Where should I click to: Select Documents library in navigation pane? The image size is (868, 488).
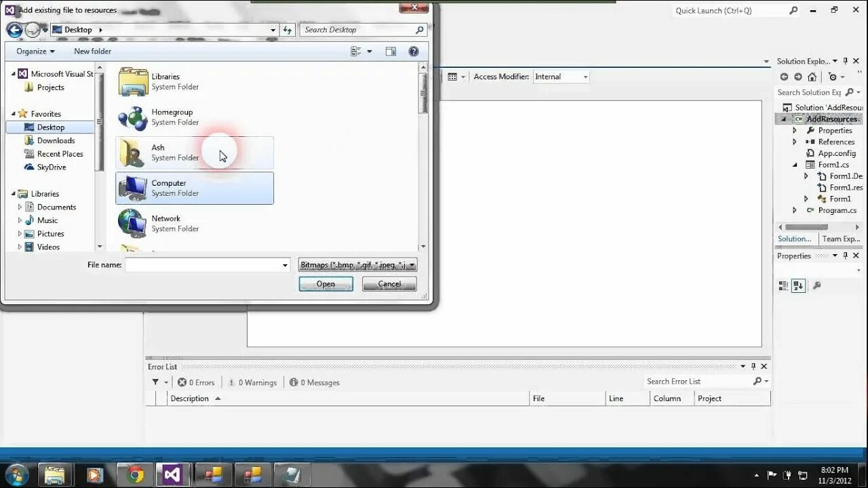click(56, 207)
